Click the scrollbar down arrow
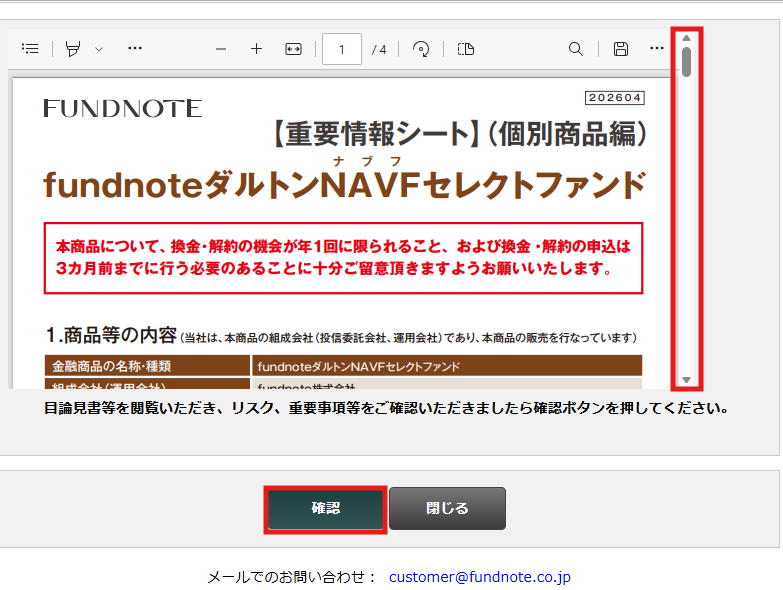 point(687,380)
